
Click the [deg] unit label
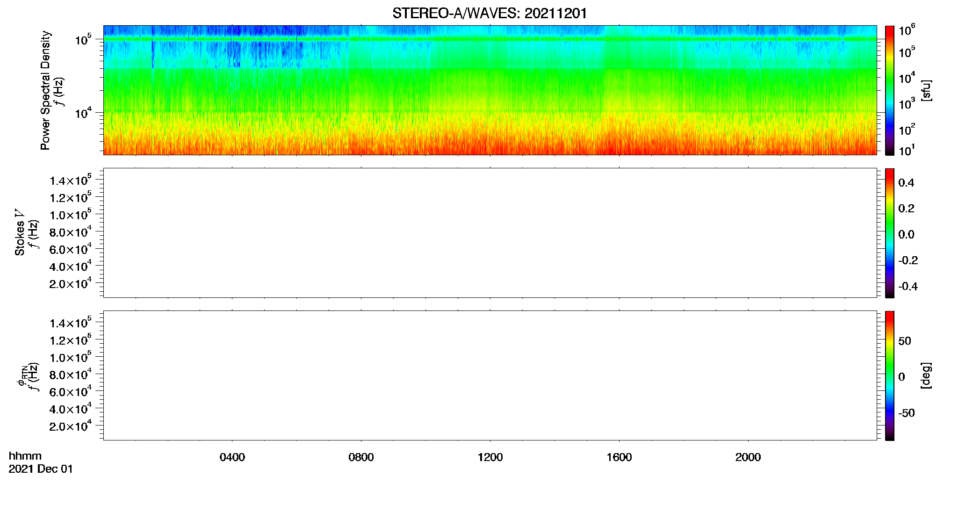click(926, 375)
